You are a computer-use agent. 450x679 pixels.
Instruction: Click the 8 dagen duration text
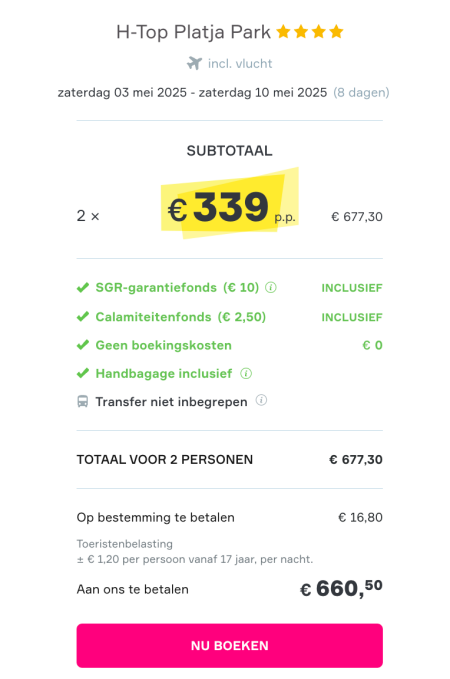coord(361,93)
